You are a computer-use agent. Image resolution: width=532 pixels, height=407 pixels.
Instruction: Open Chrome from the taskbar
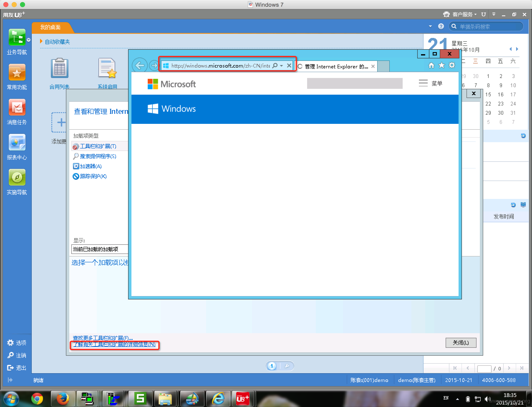(x=37, y=399)
